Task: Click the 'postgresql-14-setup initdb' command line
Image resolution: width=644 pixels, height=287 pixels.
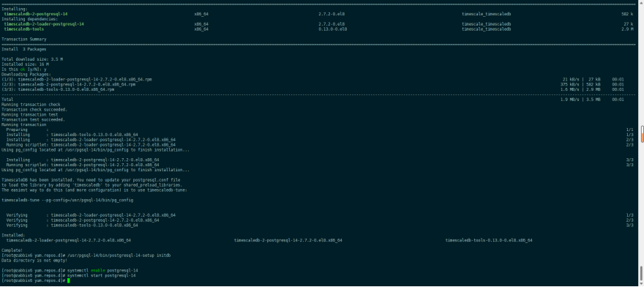Action: coord(86,256)
